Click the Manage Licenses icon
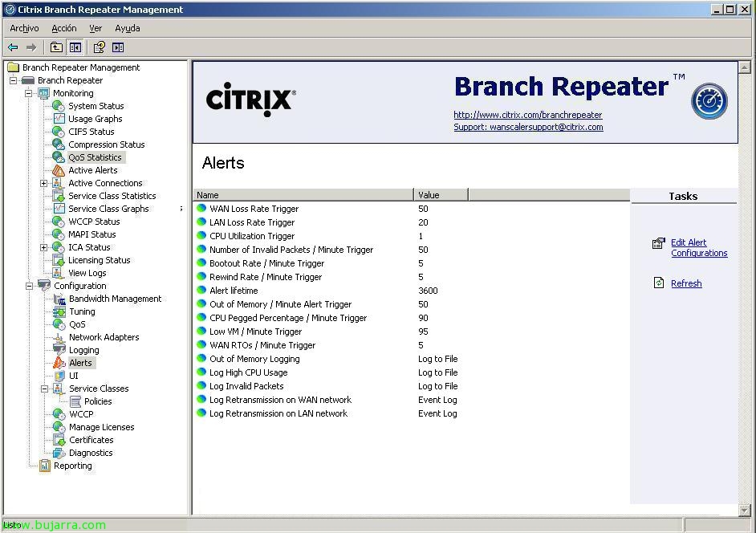756x533 pixels. coord(59,427)
